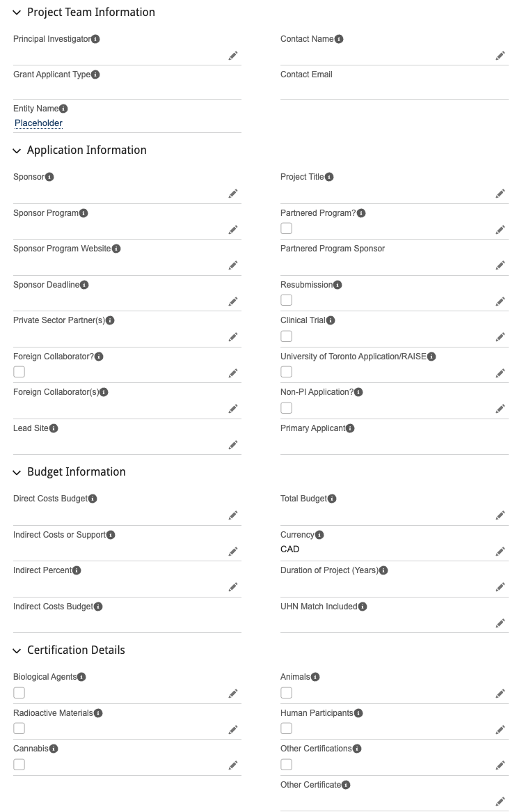Viewport: 524px width, 812px height.
Task: Collapse the Budget Information section chevron
Action: [x=17, y=472]
